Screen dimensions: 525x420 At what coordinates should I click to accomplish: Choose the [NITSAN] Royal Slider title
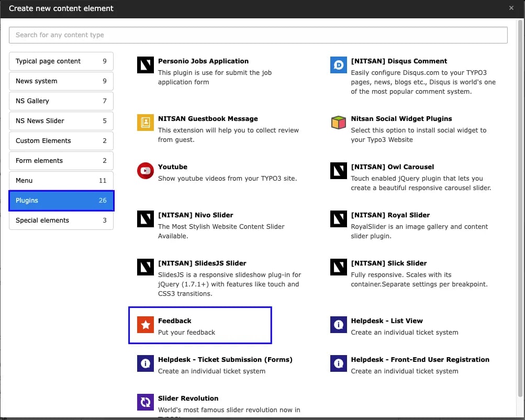tap(390, 215)
